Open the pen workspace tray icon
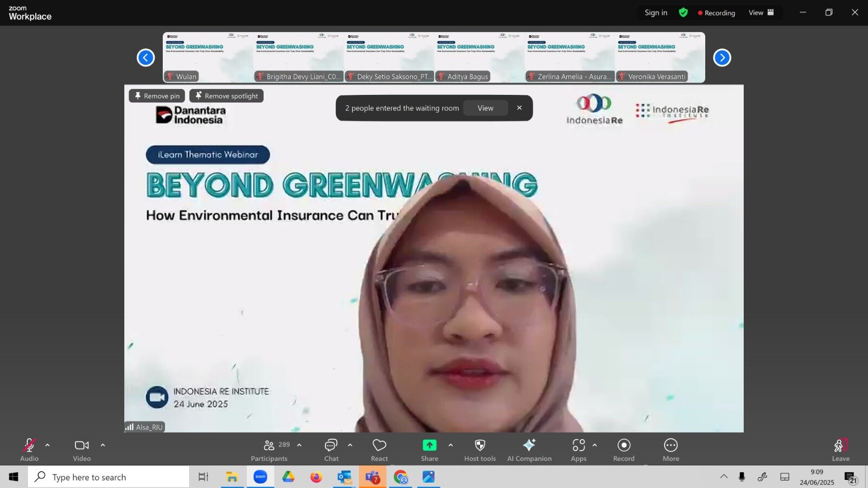Image resolution: width=868 pixels, height=488 pixels. click(x=762, y=477)
